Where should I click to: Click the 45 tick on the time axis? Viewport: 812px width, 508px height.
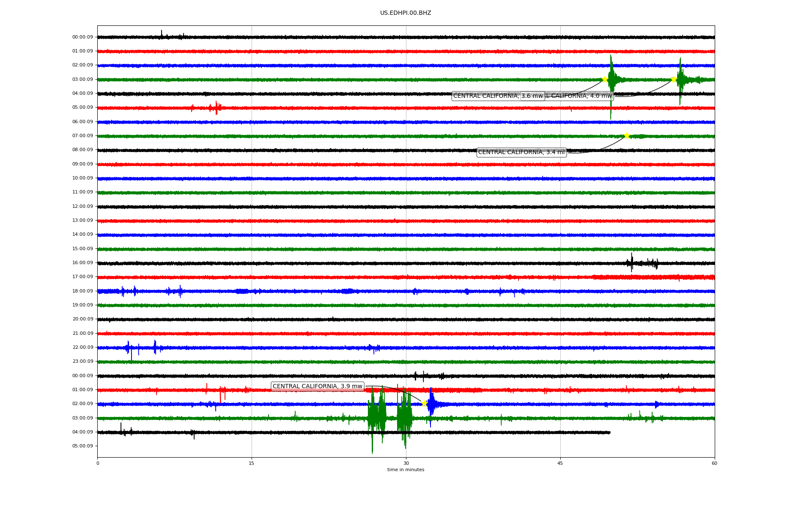(x=560, y=463)
